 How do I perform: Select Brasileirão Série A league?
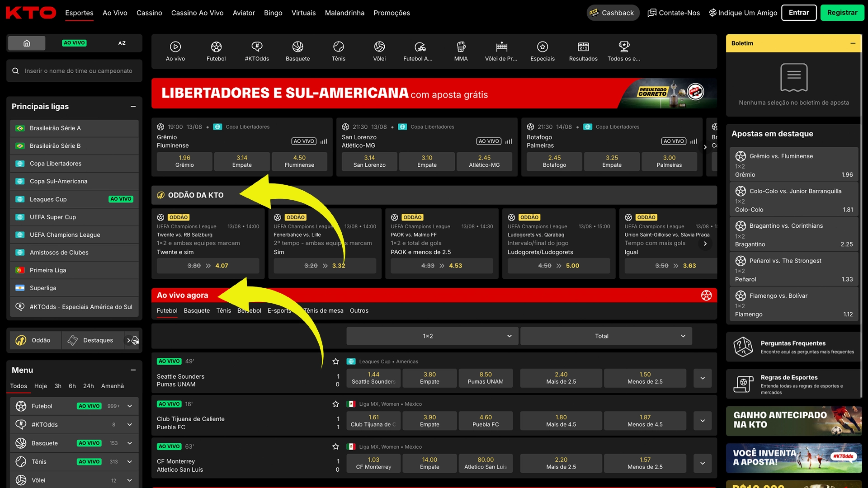(x=74, y=128)
